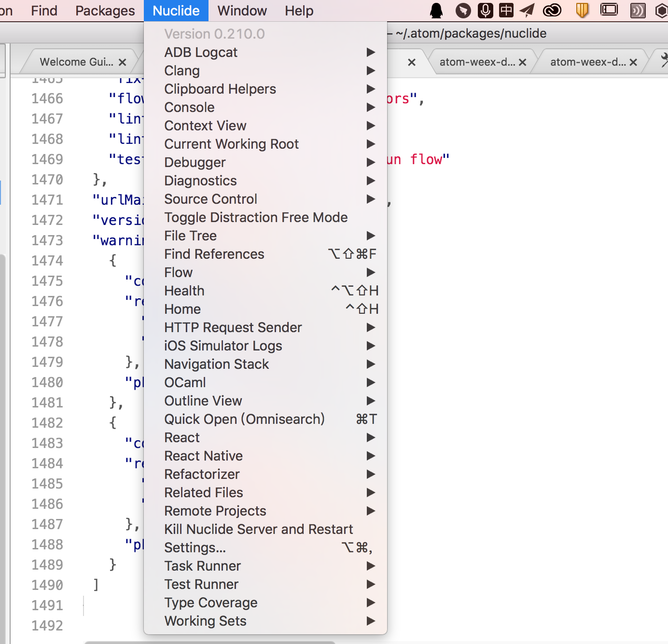Viewport: 668px width, 644px height.
Task: Expand the Clipboard Helpers submenu
Action: (265, 89)
